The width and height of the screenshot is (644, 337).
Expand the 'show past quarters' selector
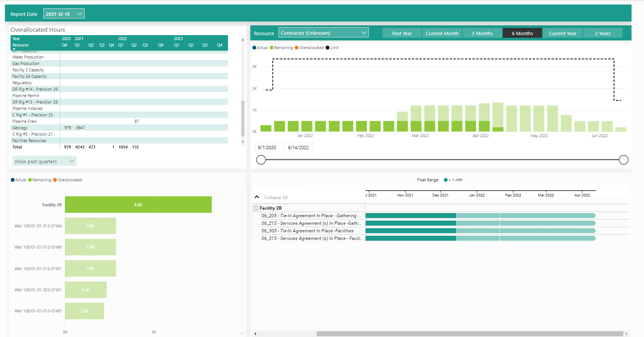pyautogui.click(x=44, y=161)
